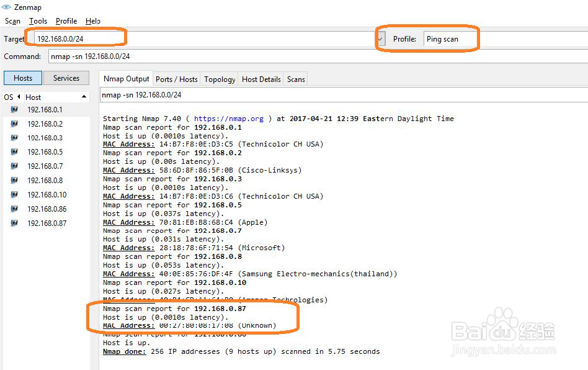The height and width of the screenshot is (370, 588).
Task: Click the Target field with 192.168.0.0/24
Action: click(205, 38)
